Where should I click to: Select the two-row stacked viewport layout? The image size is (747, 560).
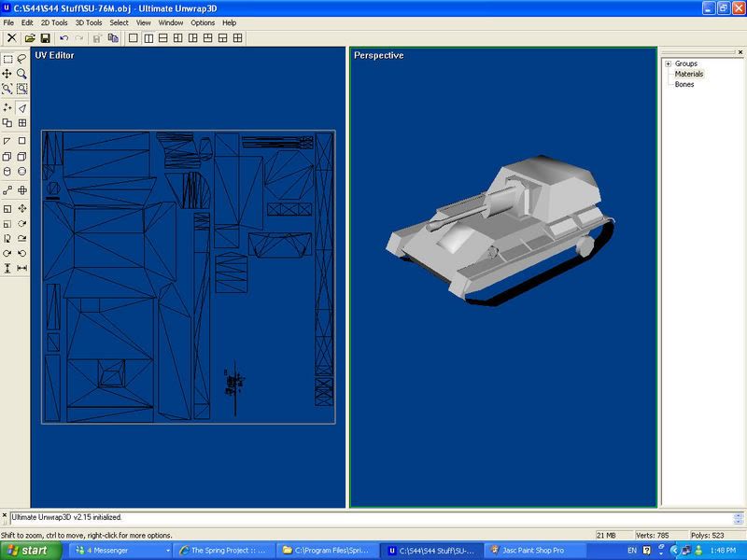tap(162, 38)
